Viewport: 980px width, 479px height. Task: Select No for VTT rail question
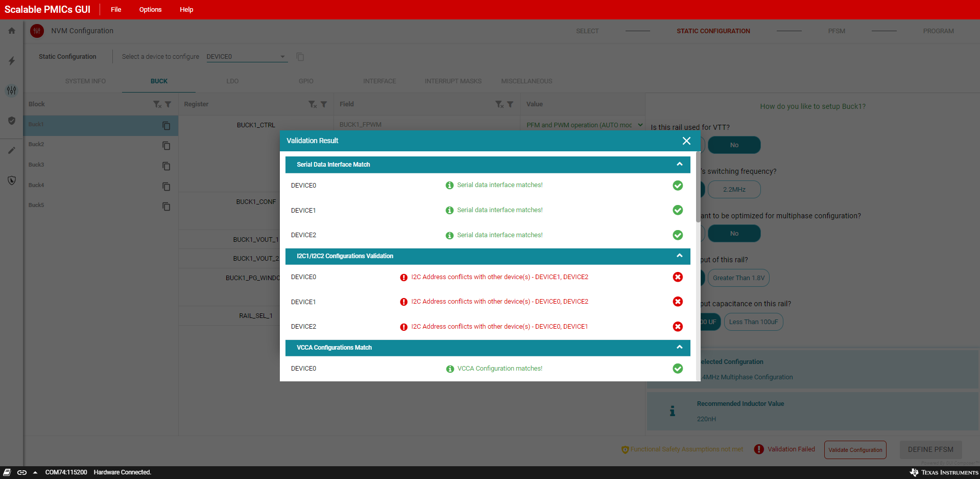click(734, 145)
